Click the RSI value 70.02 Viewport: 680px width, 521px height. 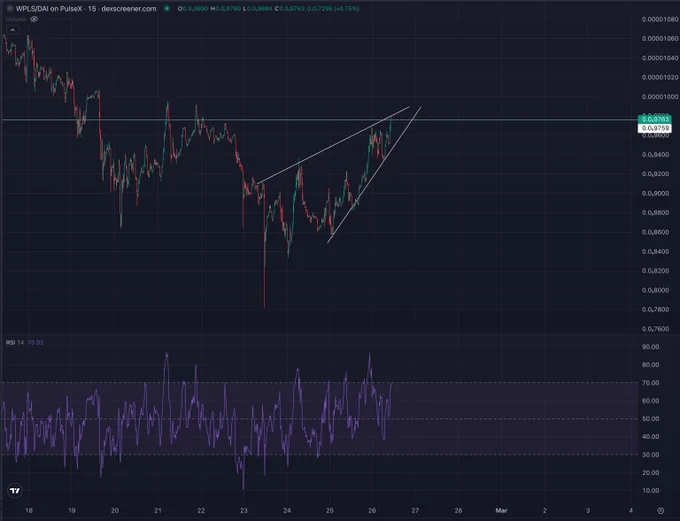36,343
